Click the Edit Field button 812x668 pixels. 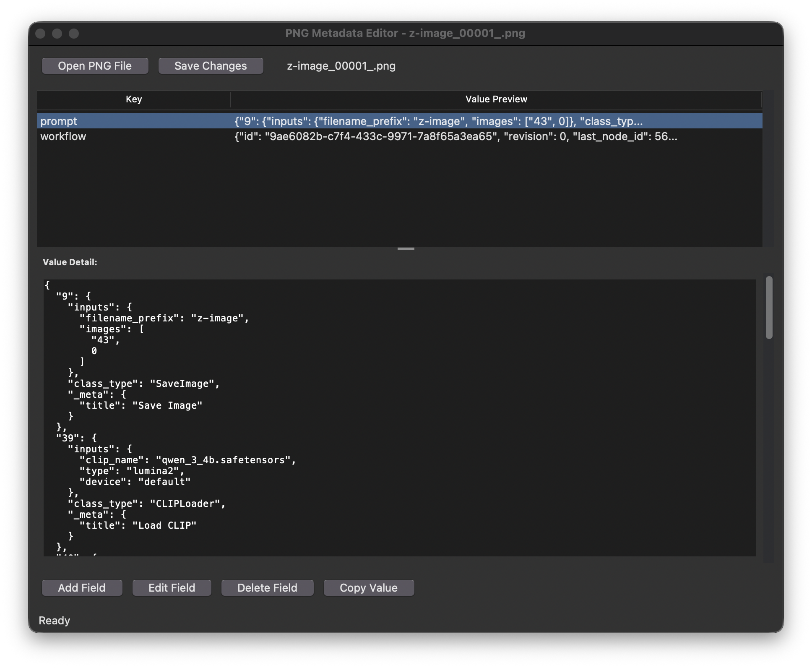[x=172, y=588]
